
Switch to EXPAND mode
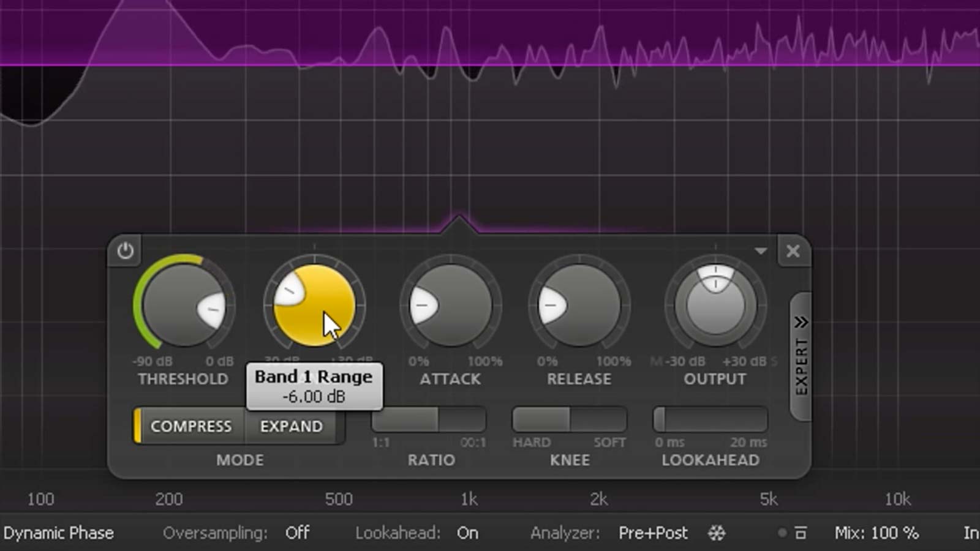pyautogui.click(x=292, y=425)
